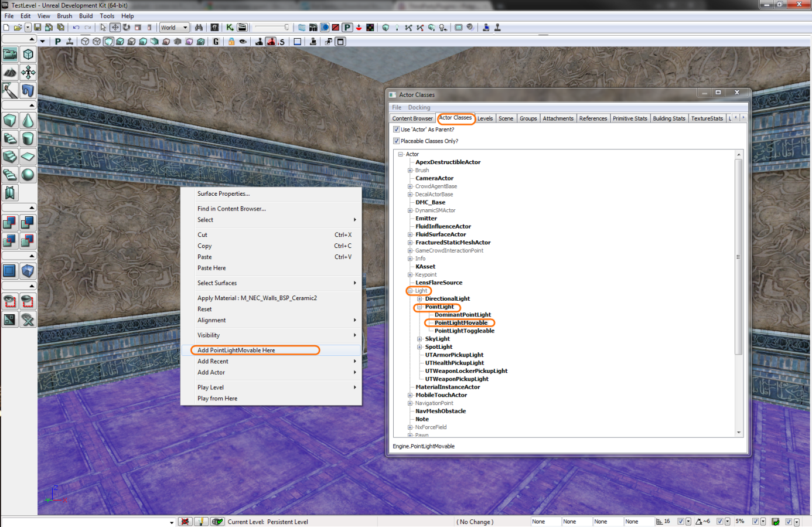Open the Add Recent submenu
This screenshot has height=527, width=812.
pyautogui.click(x=271, y=362)
